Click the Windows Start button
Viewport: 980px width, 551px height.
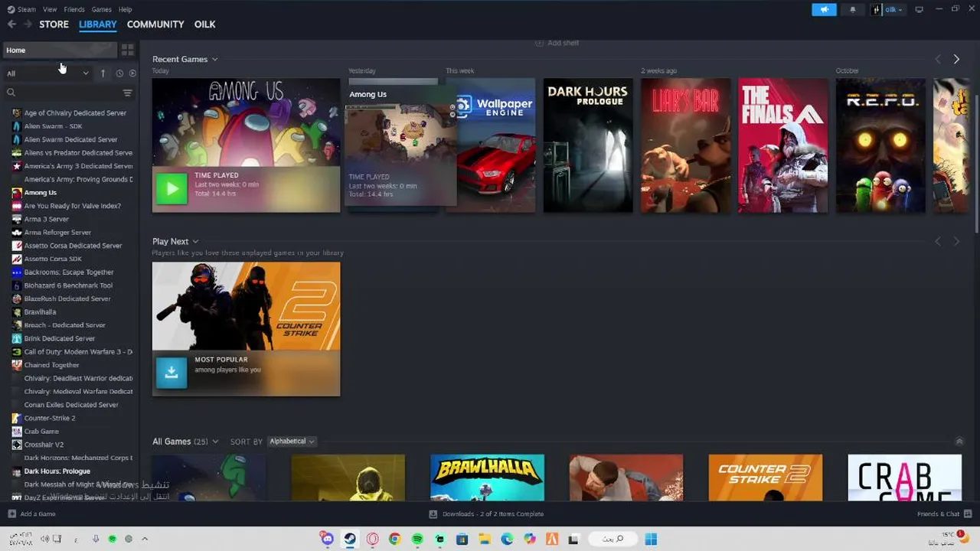click(651, 539)
